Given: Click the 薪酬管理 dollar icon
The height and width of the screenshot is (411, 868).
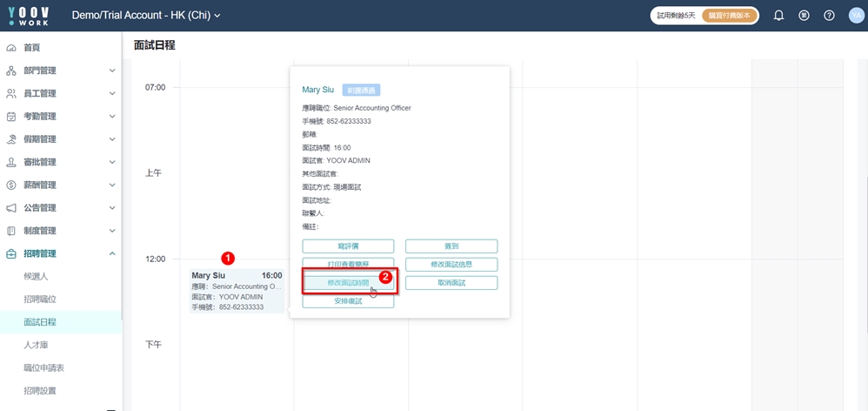Looking at the screenshot, I should 11,185.
